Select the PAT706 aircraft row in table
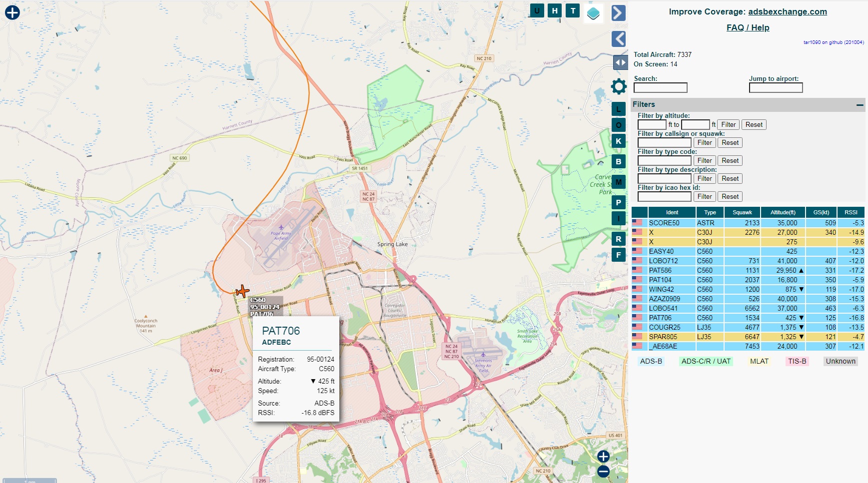The width and height of the screenshot is (868, 483). [x=748, y=318]
